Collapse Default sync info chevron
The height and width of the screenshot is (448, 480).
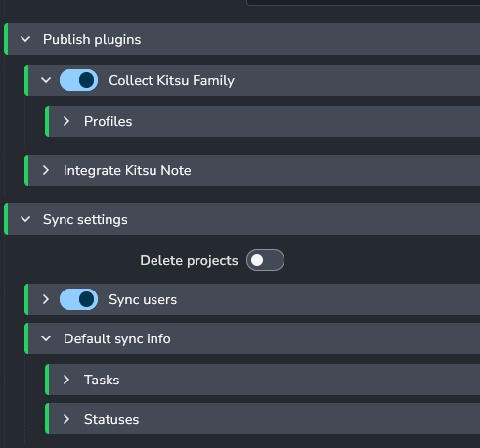(x=46, y=338)
